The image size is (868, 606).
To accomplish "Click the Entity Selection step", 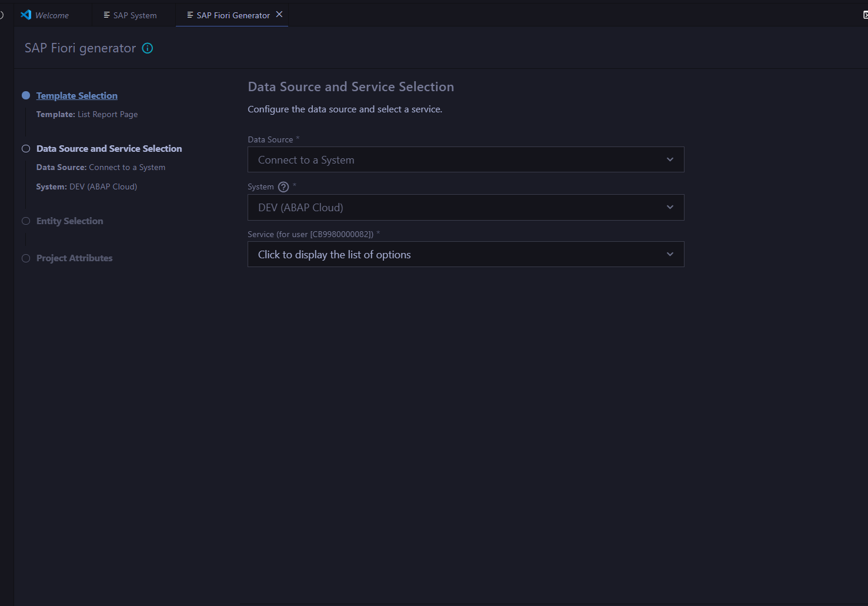I will click(x=69, y=221).
